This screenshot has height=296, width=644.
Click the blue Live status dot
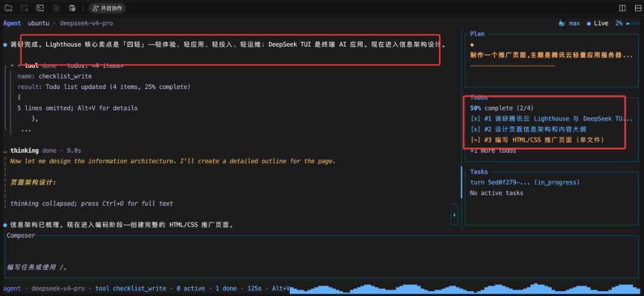589,23
